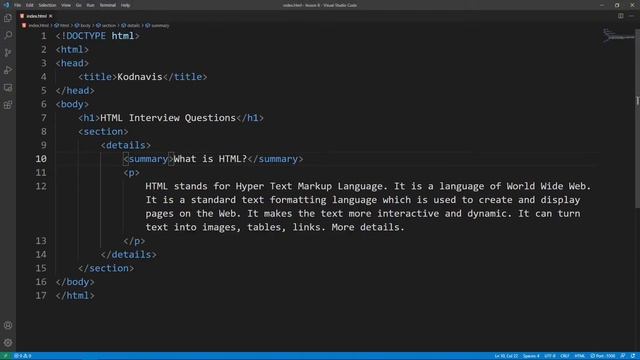Click the closing </section> tag on line 15
The height and width of the screenshot is (360, 640).
pos(106,268)
